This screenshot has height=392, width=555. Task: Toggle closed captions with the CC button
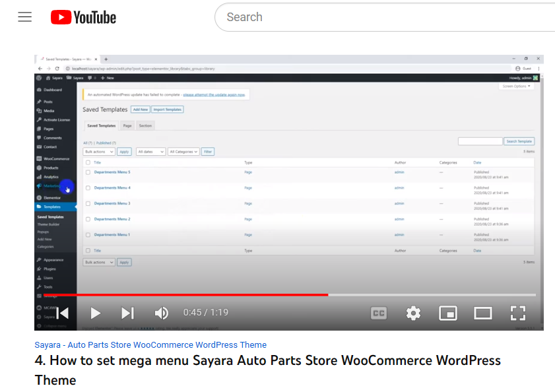click(x=378, y=313)
